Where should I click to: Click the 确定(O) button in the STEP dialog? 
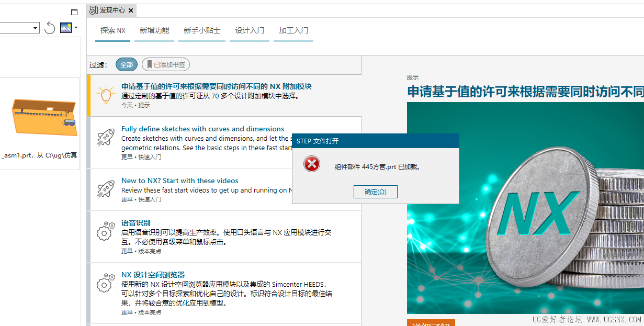pos(376,192)
